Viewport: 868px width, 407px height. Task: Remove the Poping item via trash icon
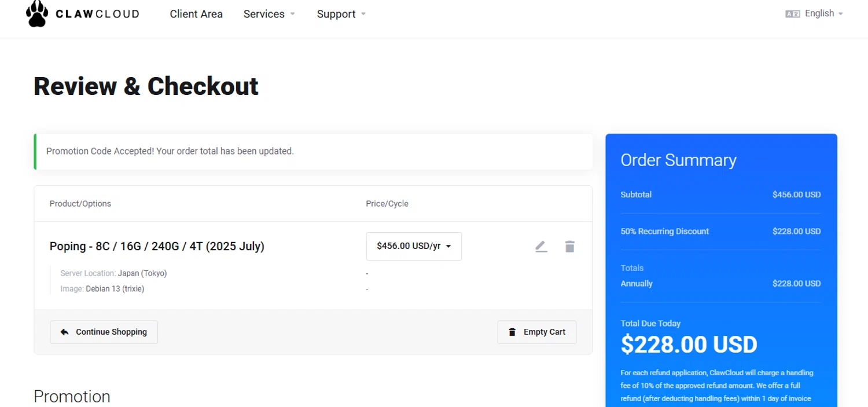[x=570, y=247]
